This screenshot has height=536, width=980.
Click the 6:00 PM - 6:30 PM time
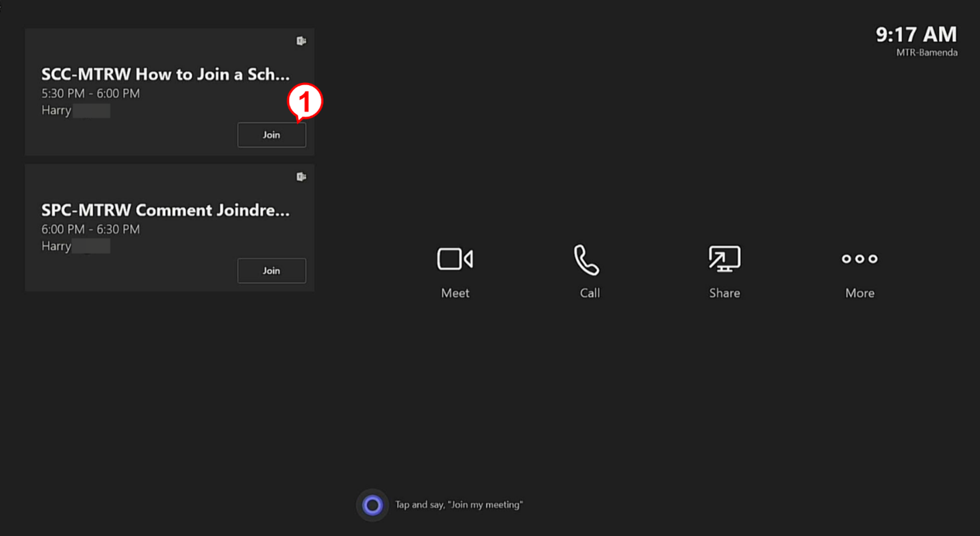click(x=90, y=229)
